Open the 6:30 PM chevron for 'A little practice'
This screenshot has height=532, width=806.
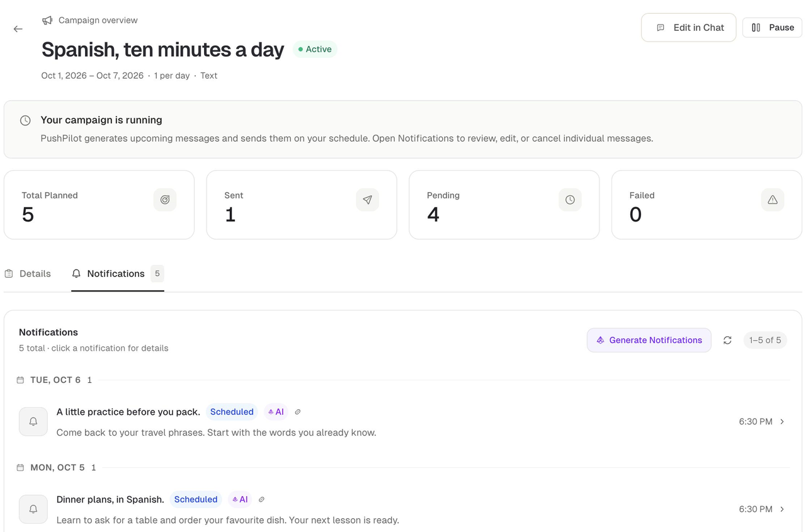tap(782, 422)
